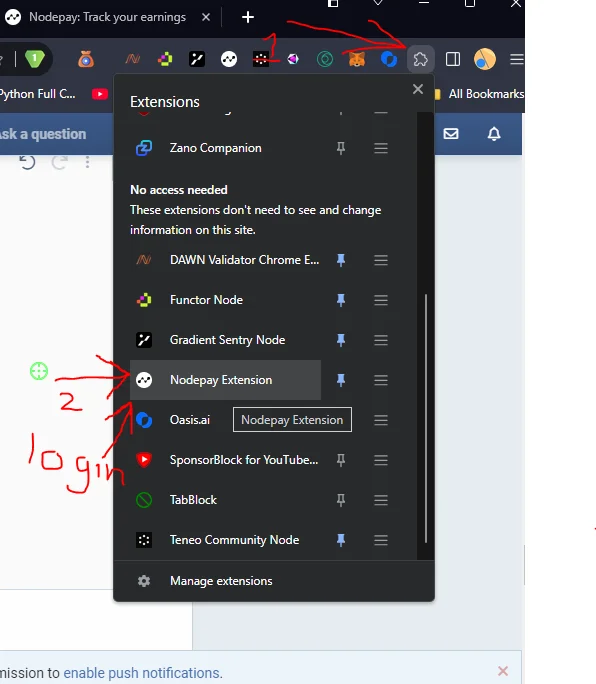Image resolution: width=596 pixels, height=684 pixels.
Task: Pin the TabBlock extension
Action: (341, 500)
